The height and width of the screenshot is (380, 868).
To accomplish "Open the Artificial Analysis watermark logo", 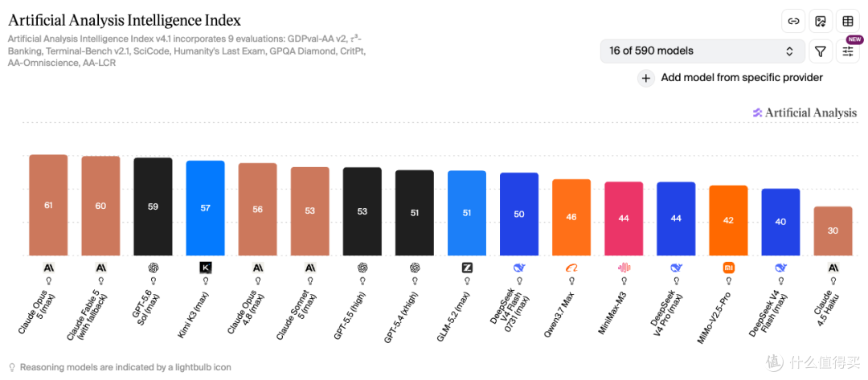I will (x=805, y=112).
